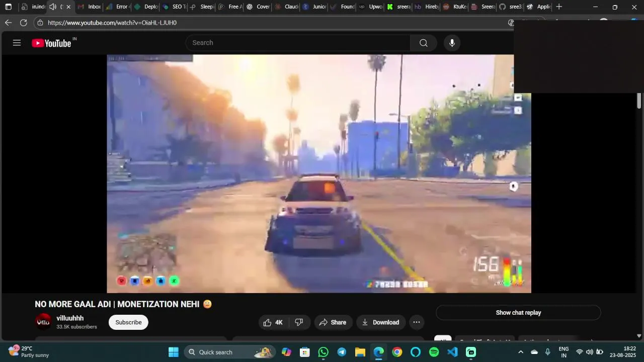
Task: Click the OneDrive cloud tray icon
Action: (x=534, y=352)
